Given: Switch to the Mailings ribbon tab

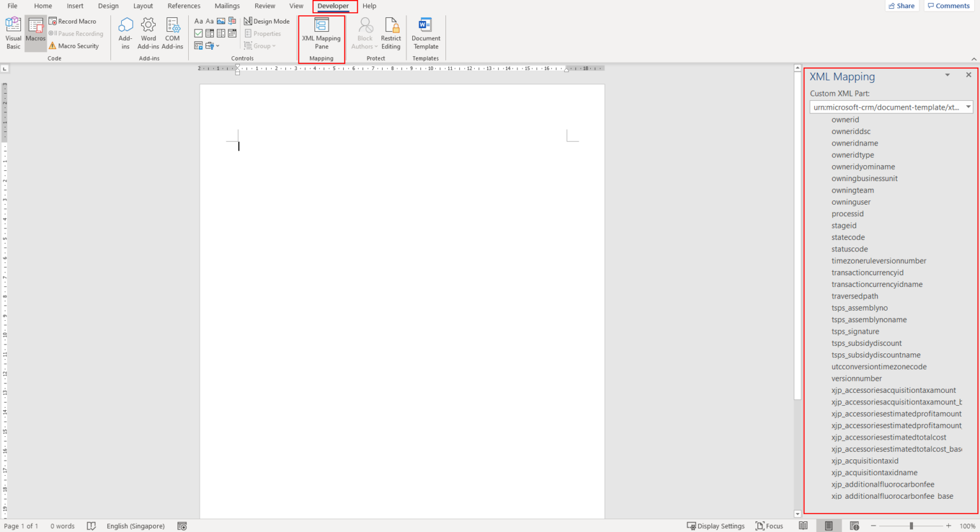Looking at the screenshot, I should click(226, 6).
